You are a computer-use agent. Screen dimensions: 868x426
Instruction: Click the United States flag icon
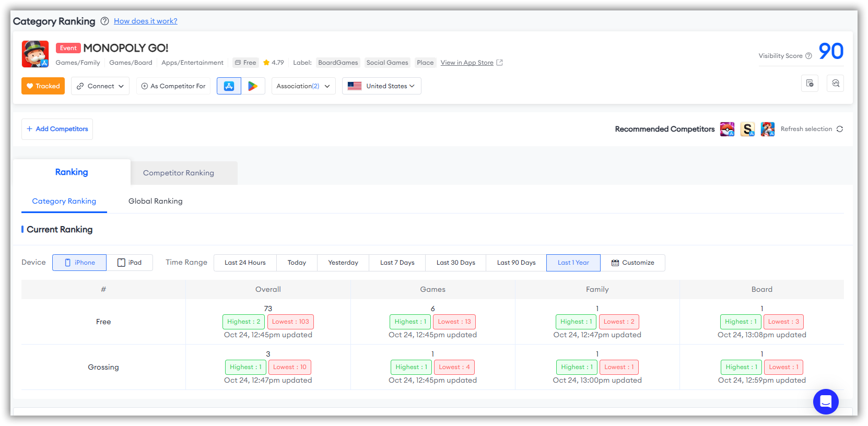tap(355, 86)
